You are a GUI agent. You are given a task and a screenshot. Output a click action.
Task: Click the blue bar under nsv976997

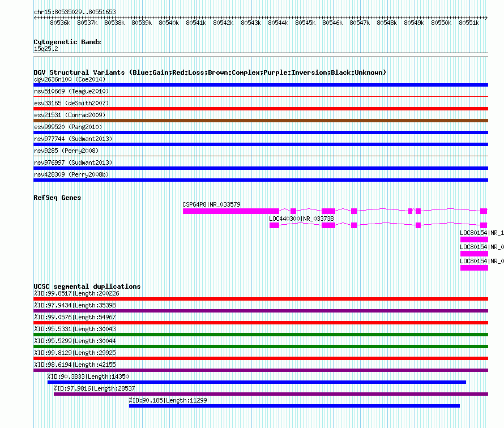[x=260, y=168]
